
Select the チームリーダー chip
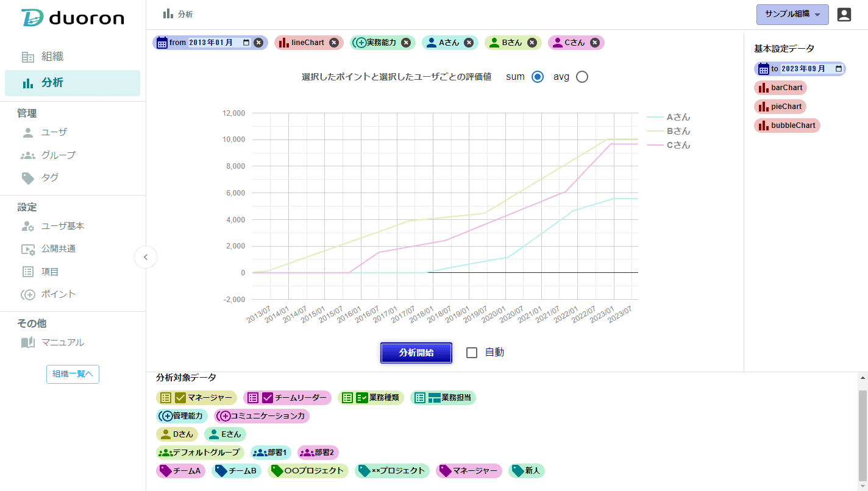click(287, 398)
